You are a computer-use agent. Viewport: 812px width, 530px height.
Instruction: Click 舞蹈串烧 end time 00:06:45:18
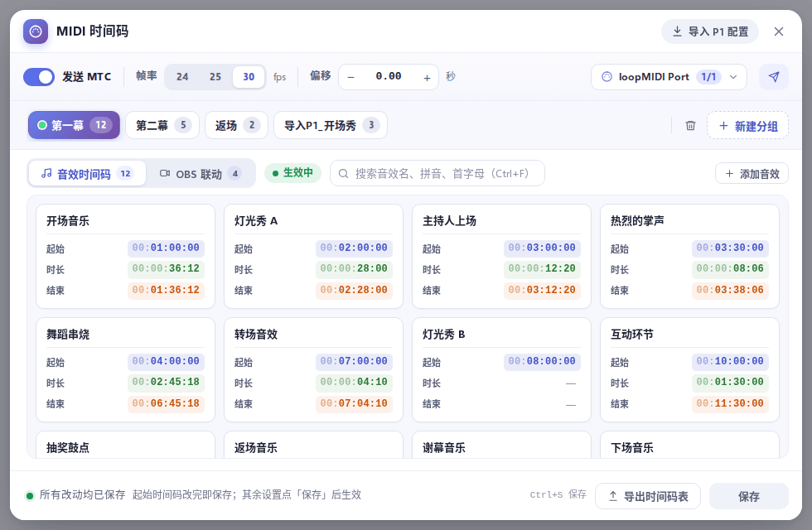coord(167,404)
